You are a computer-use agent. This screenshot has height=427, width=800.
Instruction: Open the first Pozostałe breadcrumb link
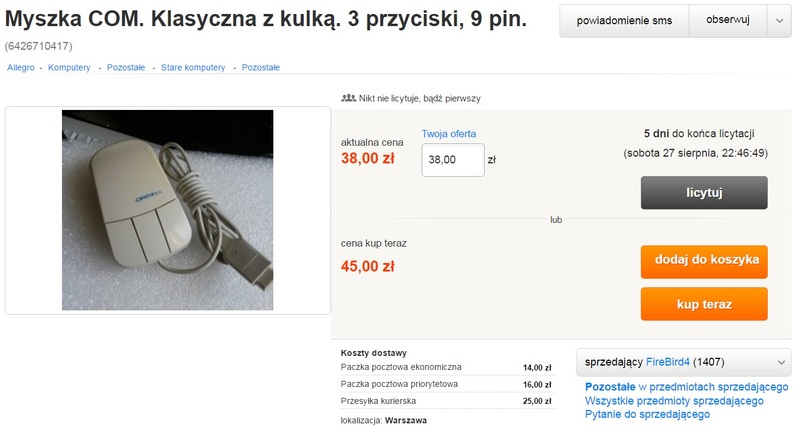[126, 67]
